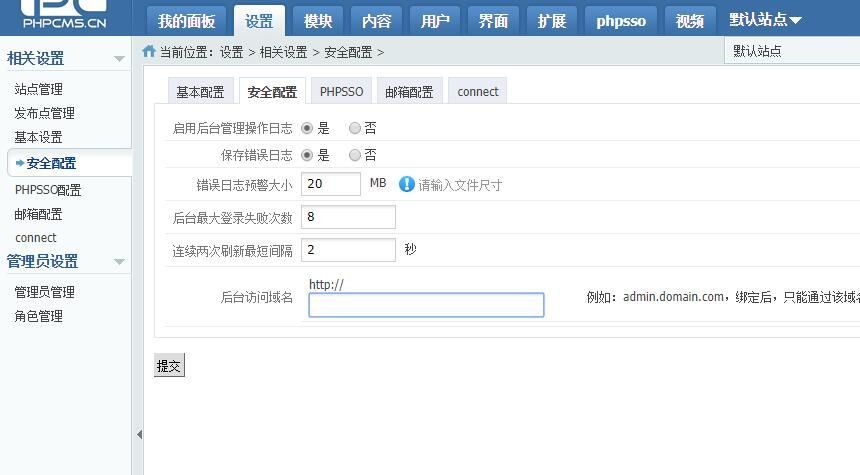Screen dimensions: 860x475
Task: Open the 用户 top menu
Action: coord(435,21)
